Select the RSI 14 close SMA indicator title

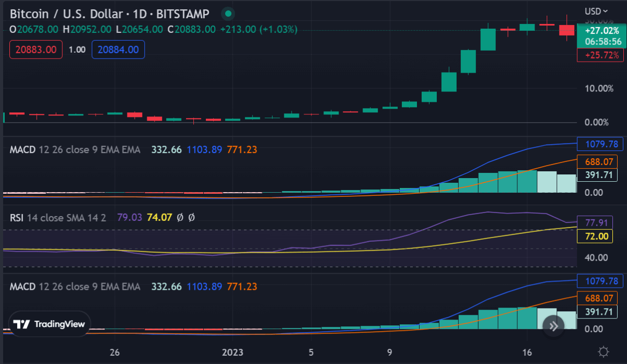click(x=58, y=218)
